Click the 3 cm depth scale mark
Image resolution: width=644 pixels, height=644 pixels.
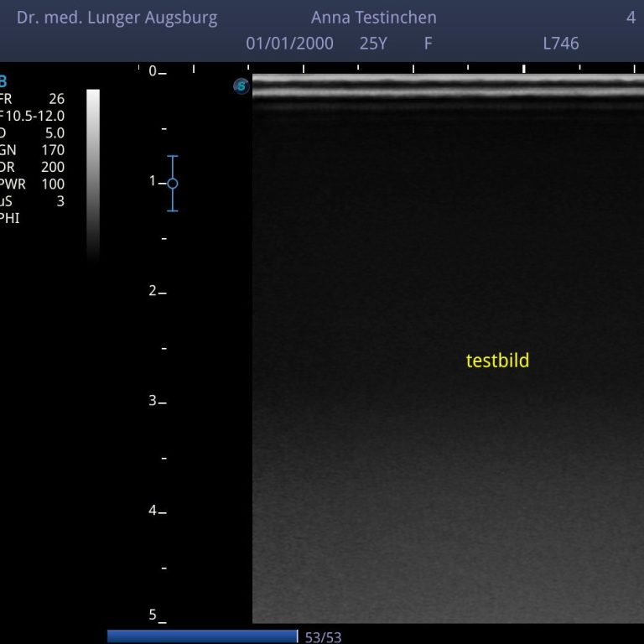[x=157, y=401]
